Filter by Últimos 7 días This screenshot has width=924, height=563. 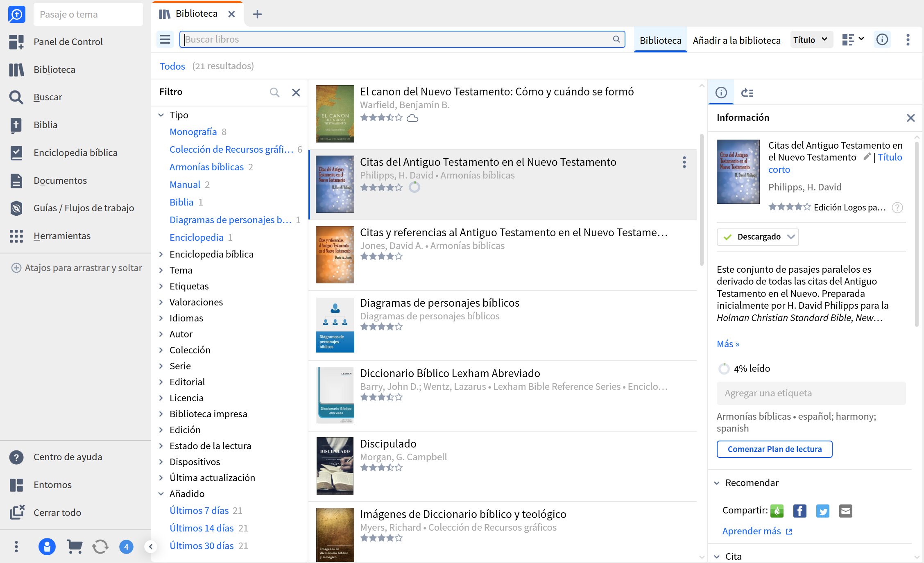(199, 511)
